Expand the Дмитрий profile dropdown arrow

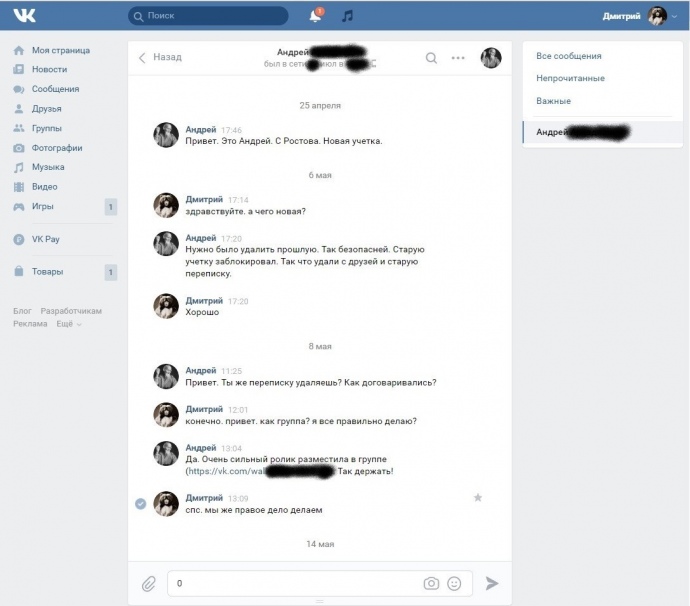coord(675,17)
